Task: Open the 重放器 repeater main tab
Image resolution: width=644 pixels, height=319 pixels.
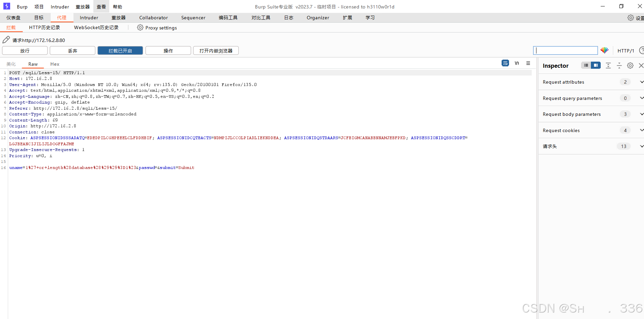Action: click(x=118, y=18)
